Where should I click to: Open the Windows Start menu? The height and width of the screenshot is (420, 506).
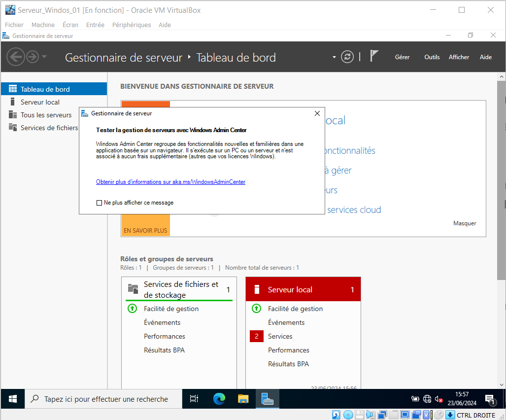point(13,399)
